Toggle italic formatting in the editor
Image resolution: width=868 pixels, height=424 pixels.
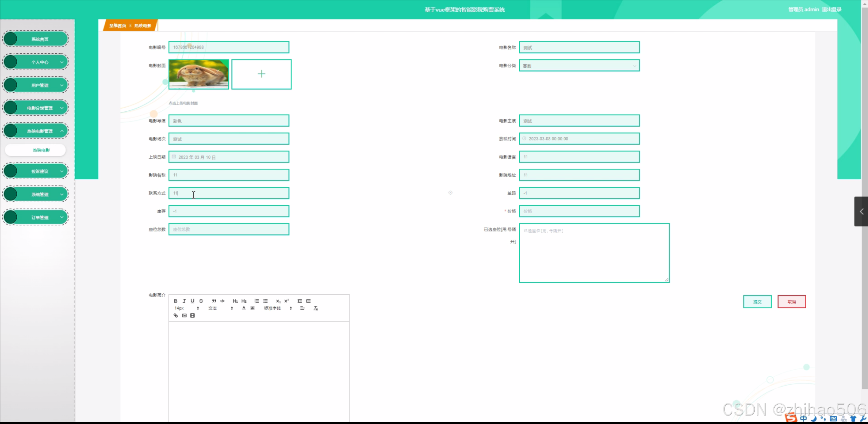coord(184,301)
